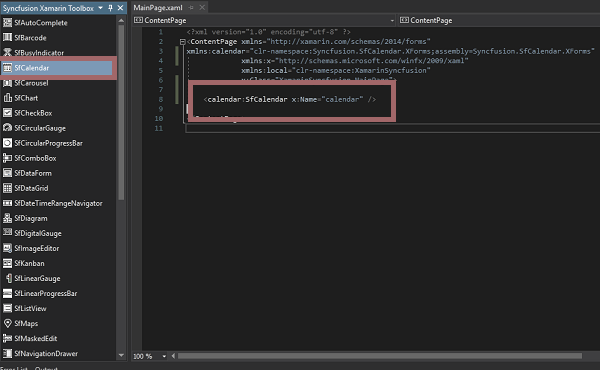This screenshot has width=600, height=370.
Task: Click the xml version declaration line
Action: pos(269,32)
